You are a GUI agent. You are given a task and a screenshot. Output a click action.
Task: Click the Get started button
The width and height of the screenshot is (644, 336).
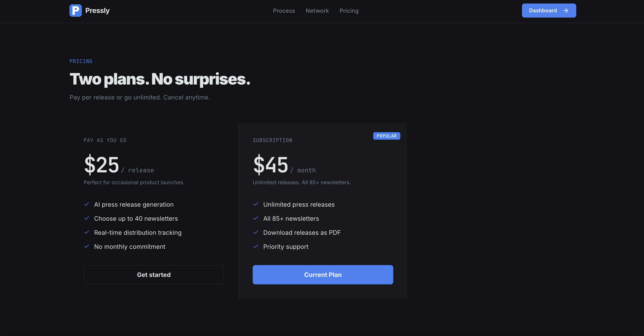click(x=154, y=275)
